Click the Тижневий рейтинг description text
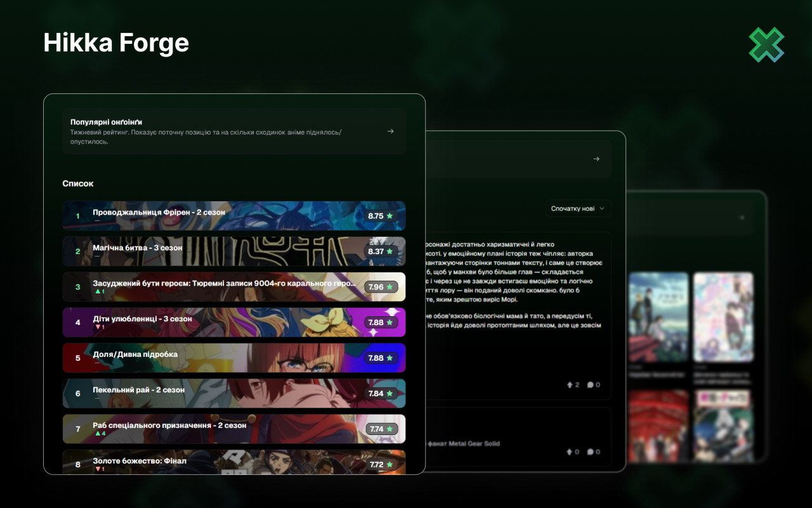The width and height of the screenshot is (812, 508). click(206, 137)
